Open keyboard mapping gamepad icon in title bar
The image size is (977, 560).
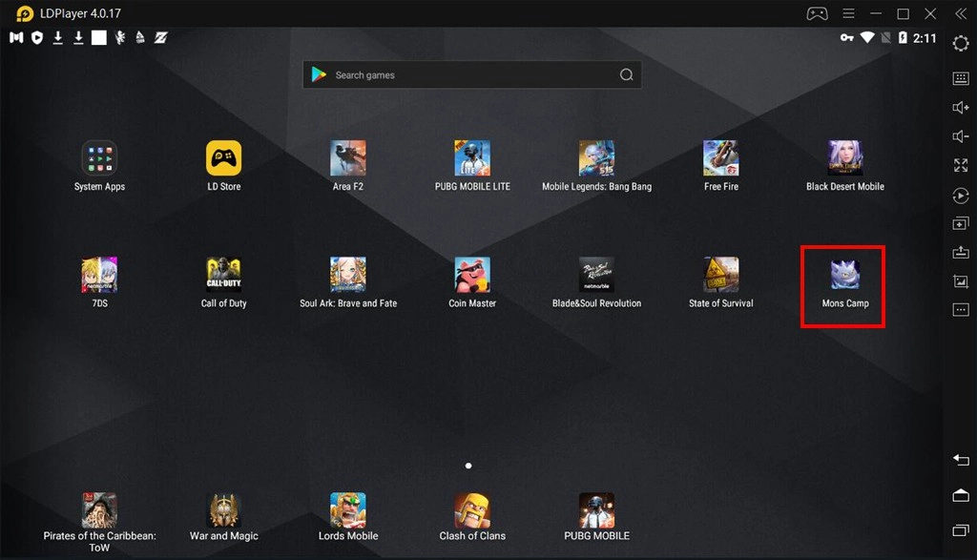pyautogui.click(x=817, y=13)
